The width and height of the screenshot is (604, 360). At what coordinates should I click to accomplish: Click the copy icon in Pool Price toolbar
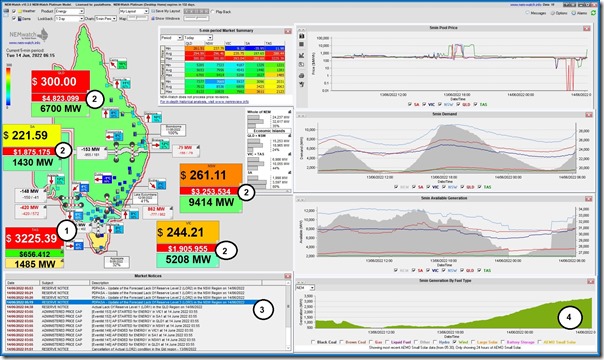(x=302, y=64)
